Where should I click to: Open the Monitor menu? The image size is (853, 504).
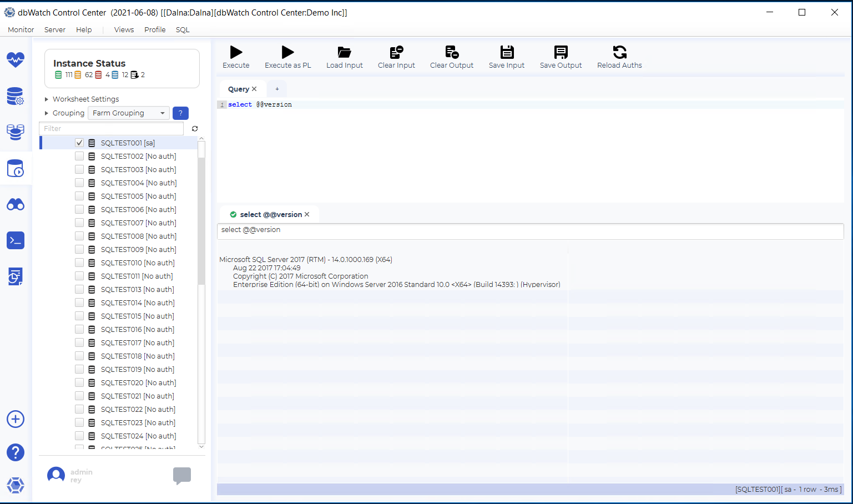click(21, 30)
